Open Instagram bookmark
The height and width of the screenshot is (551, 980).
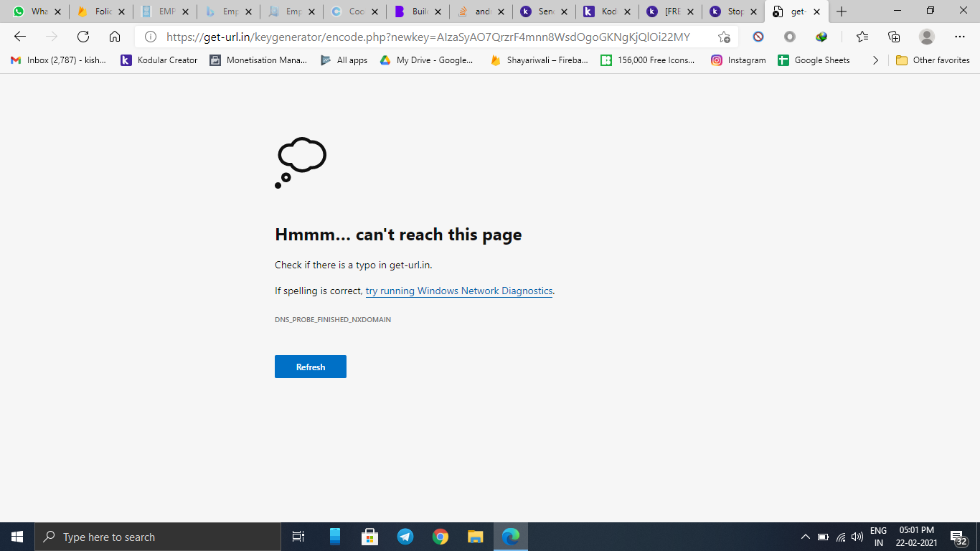click(738, 60)
